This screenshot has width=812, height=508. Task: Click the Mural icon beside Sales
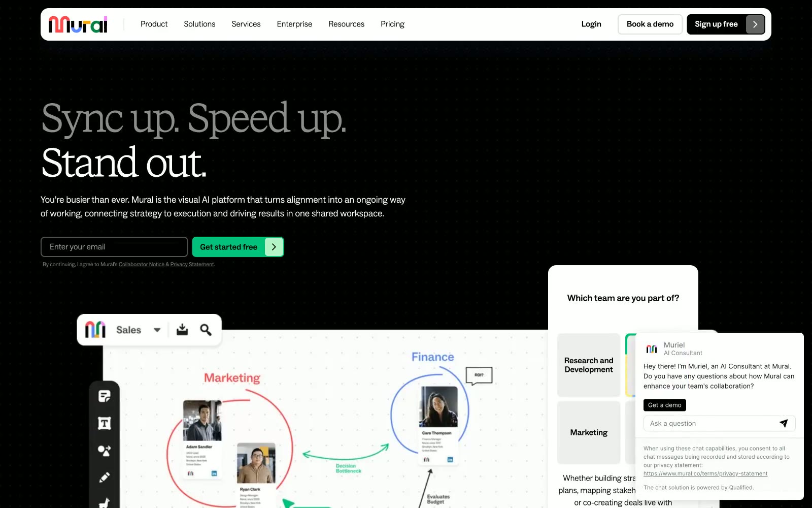95,330
